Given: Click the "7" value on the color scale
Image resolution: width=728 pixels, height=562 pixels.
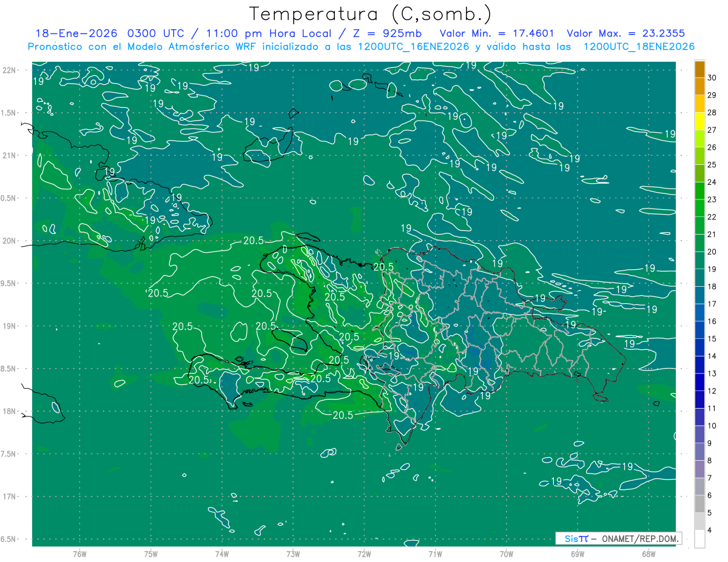Looking at the screenshot, I should point(710,478).
